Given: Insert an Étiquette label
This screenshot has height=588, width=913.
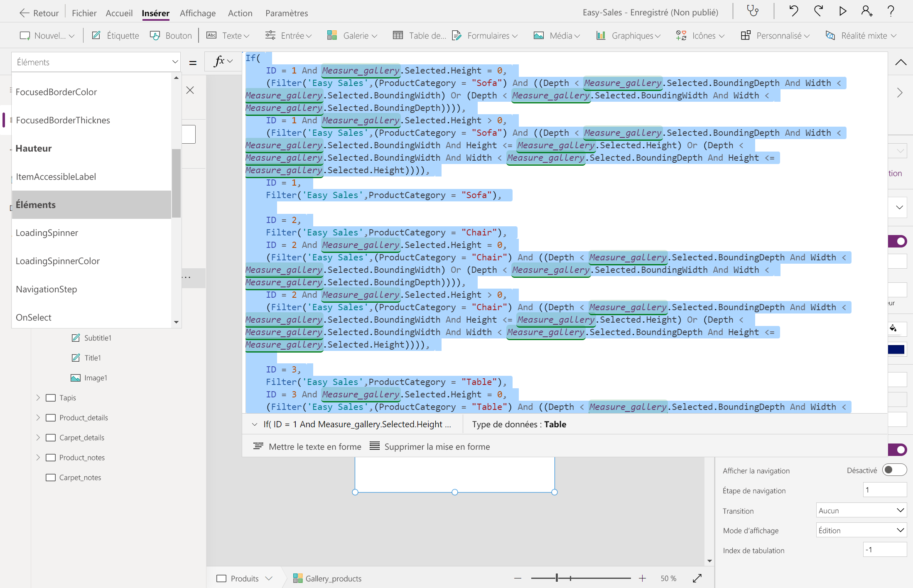Looking at the screenshot, I should click(115, 35).
